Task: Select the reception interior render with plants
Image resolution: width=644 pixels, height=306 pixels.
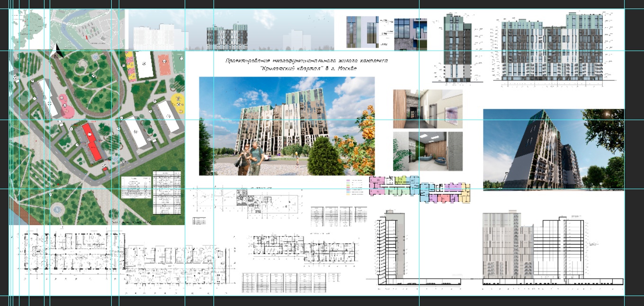Action: click(x=428, y=151)
